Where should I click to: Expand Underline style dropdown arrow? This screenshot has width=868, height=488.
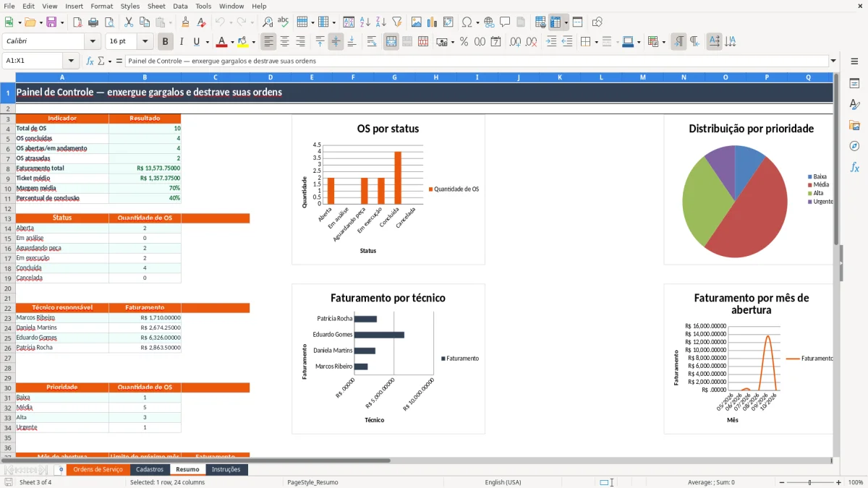coord(208,42)
